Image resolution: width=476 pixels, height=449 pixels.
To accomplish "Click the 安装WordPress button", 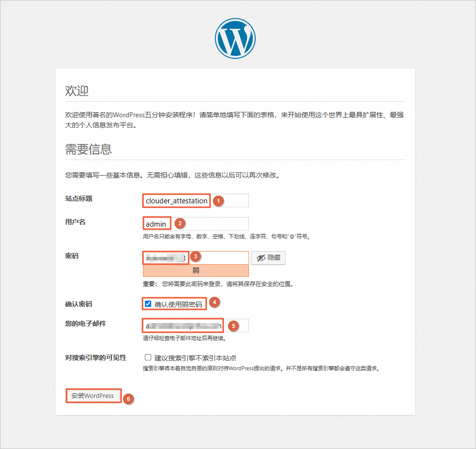I will pyautogui.click(x=92, y=395).
